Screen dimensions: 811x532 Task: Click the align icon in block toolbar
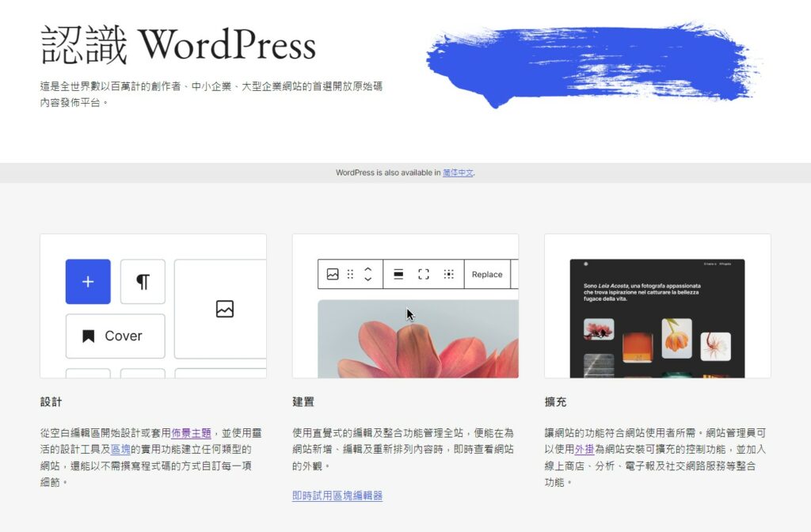pyautogui.click(x=398, y=274)
